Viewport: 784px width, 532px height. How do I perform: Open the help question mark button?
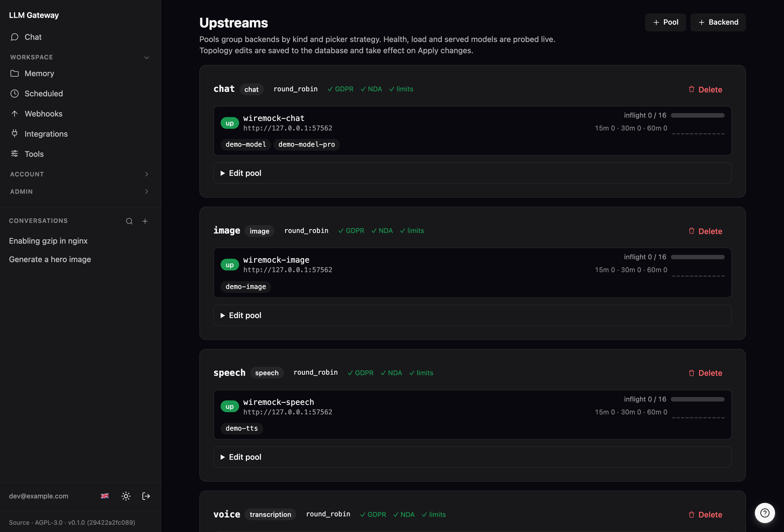[x=764, y=513]
